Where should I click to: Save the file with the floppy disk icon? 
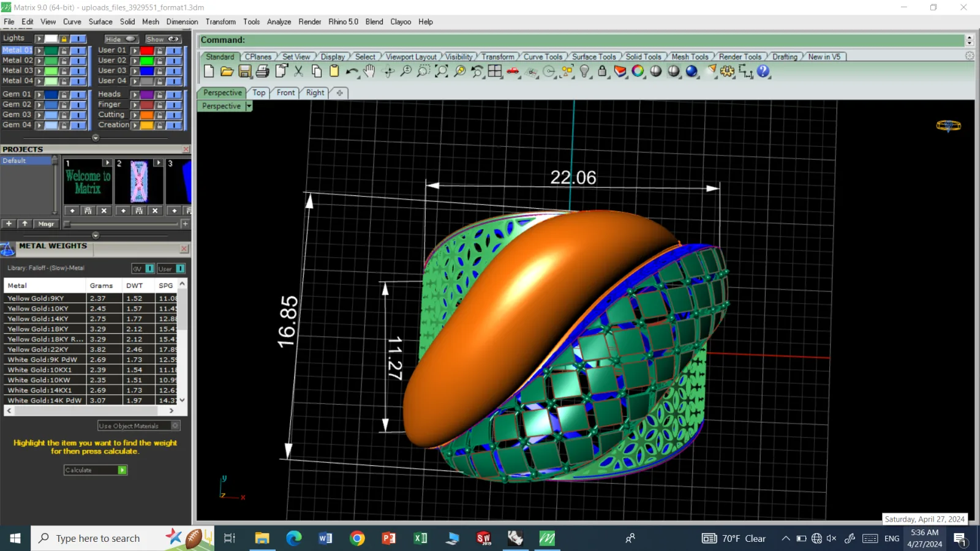[244, 71]
